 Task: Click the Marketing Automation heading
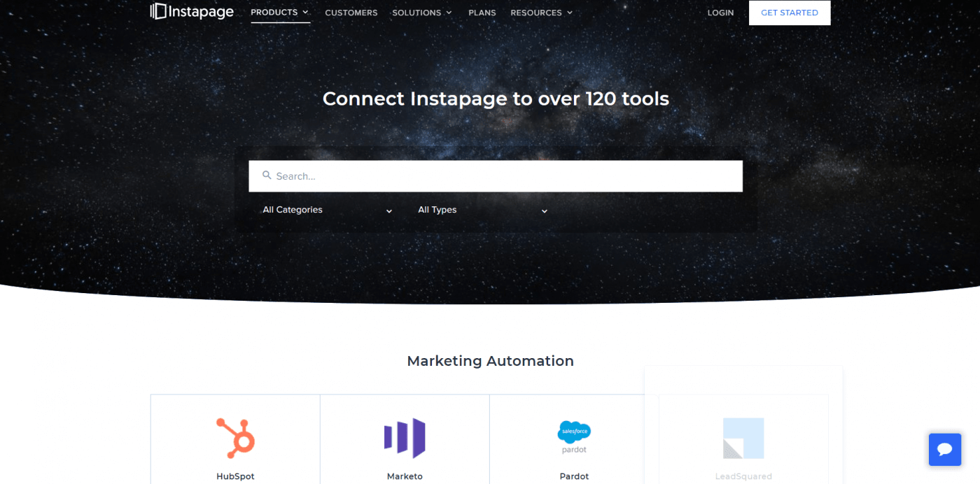coord(490,361)
